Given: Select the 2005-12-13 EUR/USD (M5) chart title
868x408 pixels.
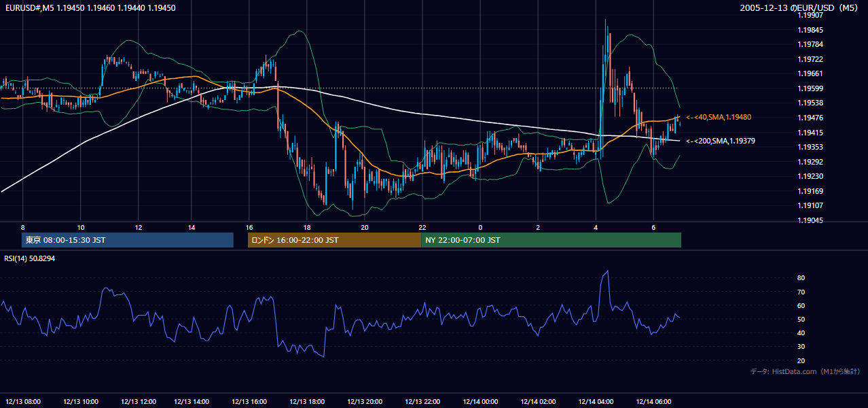Looking at the screenshot, I should coord(799,8).
